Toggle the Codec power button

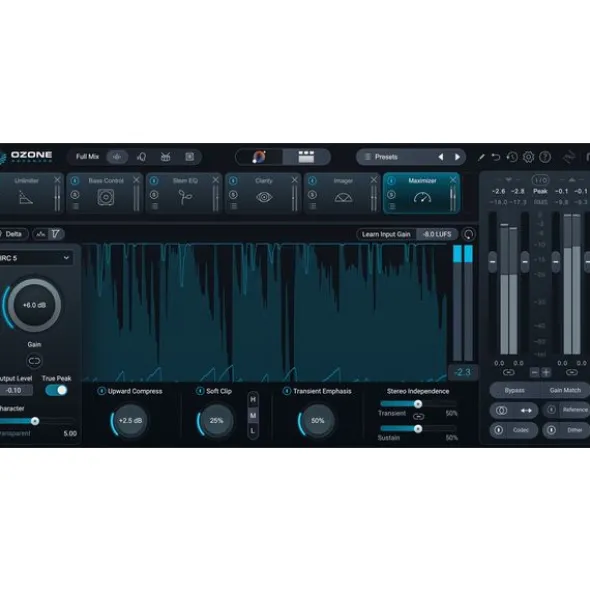coord(498,430)
